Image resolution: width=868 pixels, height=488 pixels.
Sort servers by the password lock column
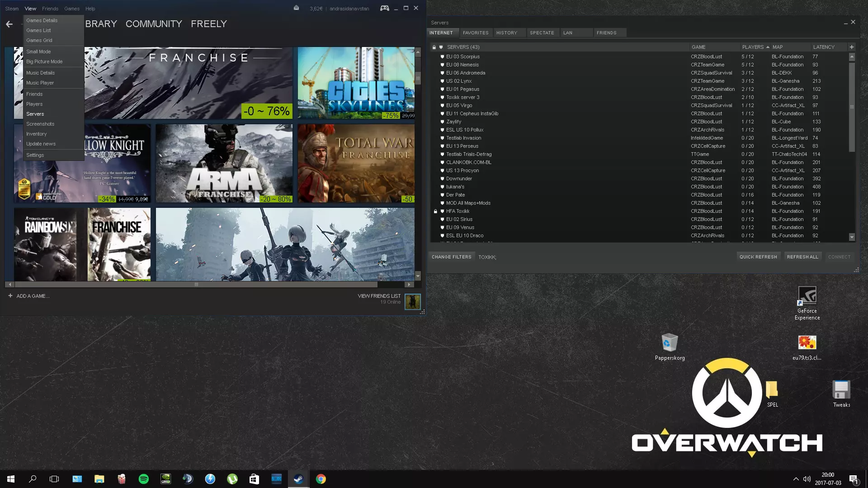[434, 47]
